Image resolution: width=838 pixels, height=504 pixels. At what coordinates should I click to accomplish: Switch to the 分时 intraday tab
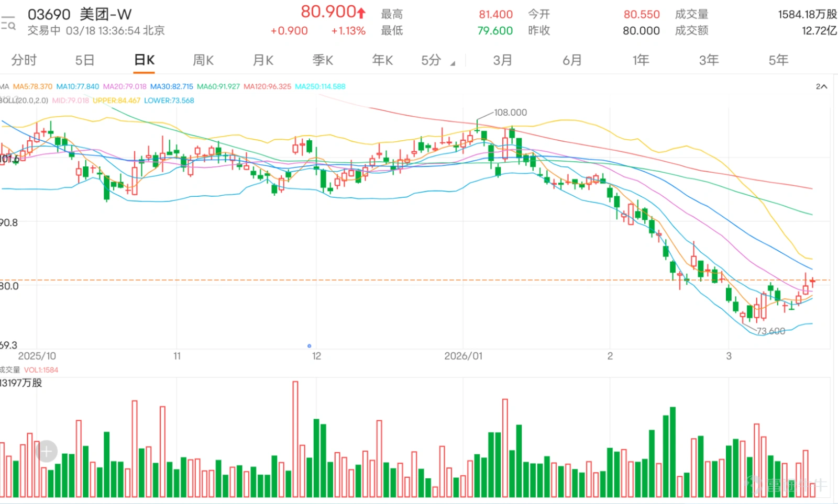point(24,60)
